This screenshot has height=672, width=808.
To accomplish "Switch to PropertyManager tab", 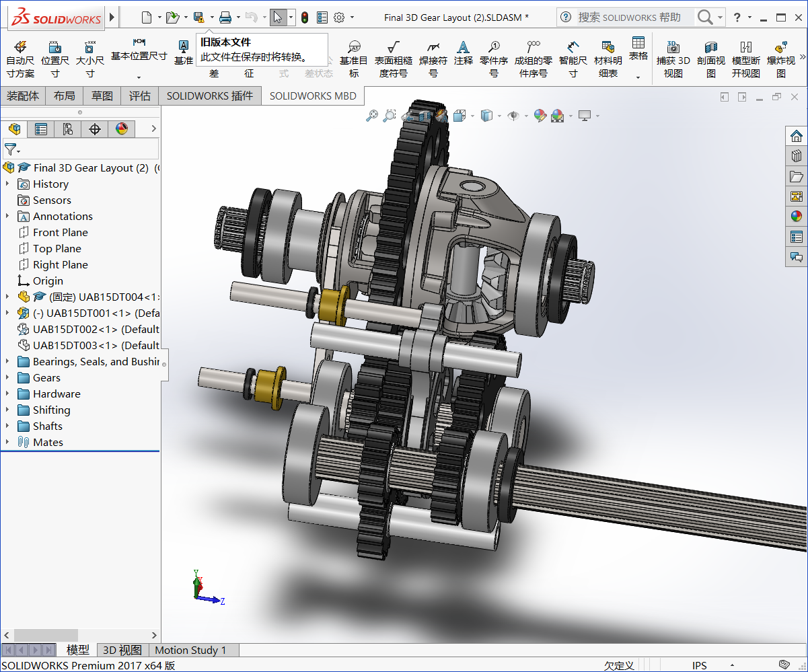I will 41,128.
